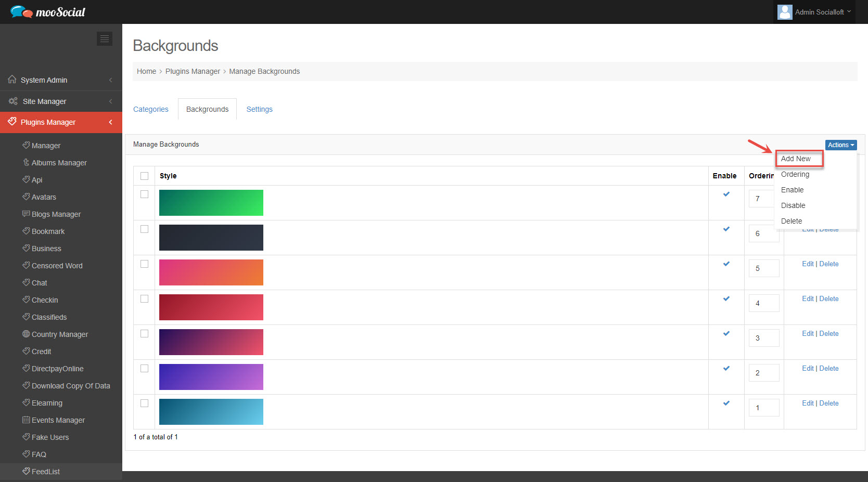Click the ordering field showing 2

point(764,373)
